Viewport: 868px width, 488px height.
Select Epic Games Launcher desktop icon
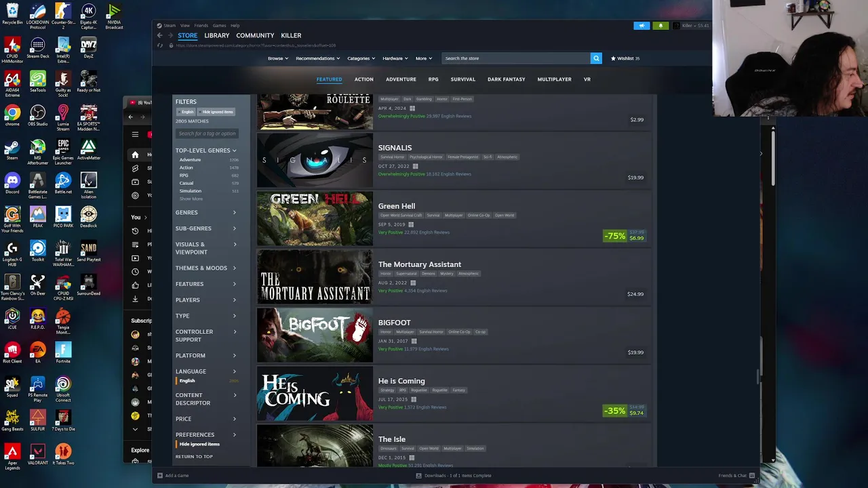coord(63,152)
